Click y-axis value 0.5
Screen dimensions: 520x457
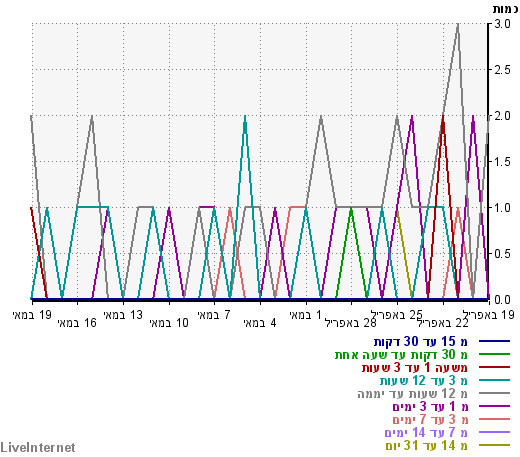(x=502, y=254)
